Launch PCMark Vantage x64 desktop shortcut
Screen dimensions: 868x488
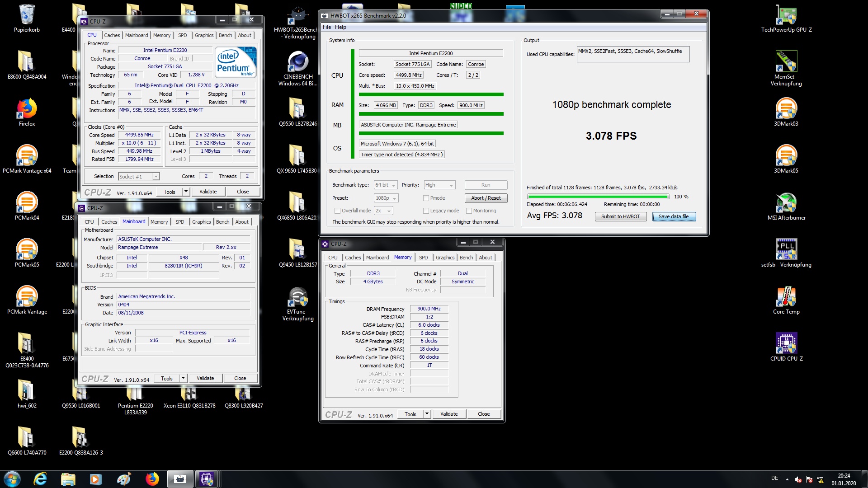point(27,159)
